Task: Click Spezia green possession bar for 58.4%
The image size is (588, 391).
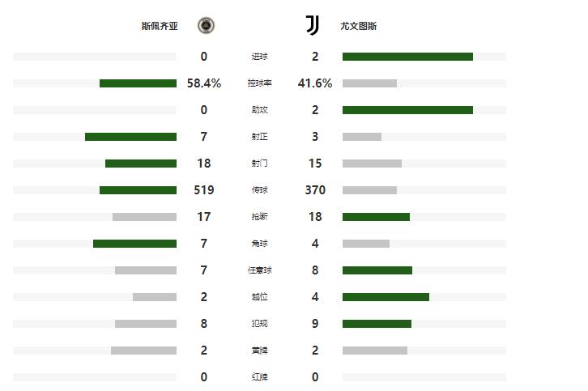Action: 138,83
